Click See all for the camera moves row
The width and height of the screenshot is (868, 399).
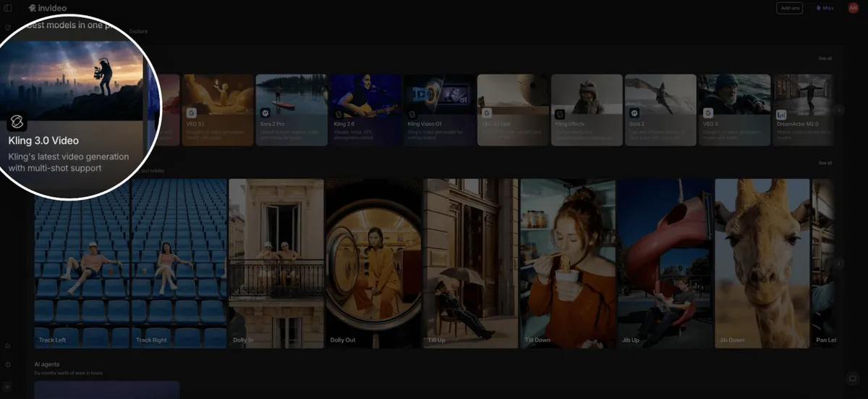[825, 163]
